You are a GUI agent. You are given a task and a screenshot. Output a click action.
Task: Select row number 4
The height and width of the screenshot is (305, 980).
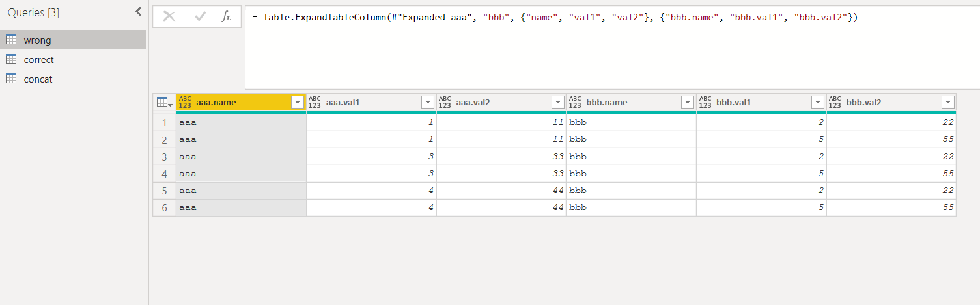pos(164,174)
